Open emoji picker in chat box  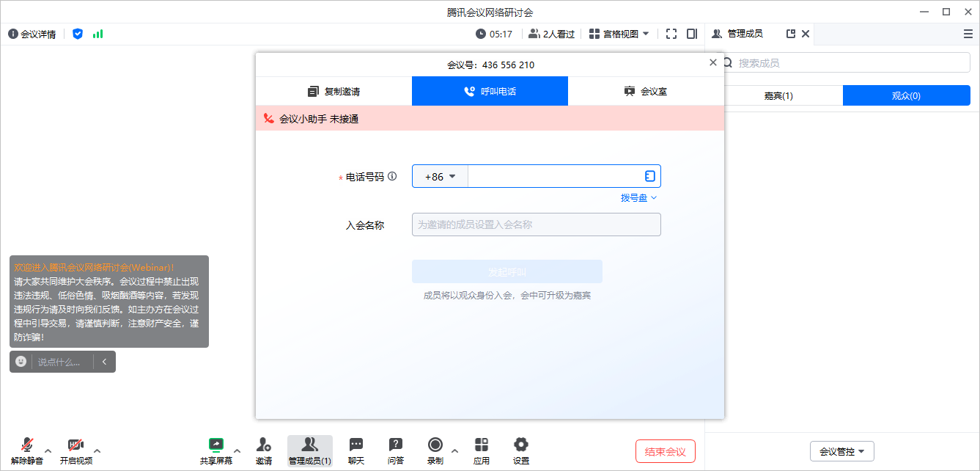pyautogui.click(x=21, y=362)
